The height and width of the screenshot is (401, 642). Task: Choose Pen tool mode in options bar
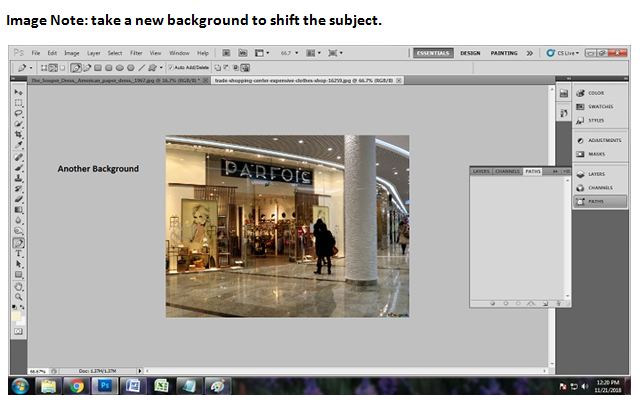(76, 68)
